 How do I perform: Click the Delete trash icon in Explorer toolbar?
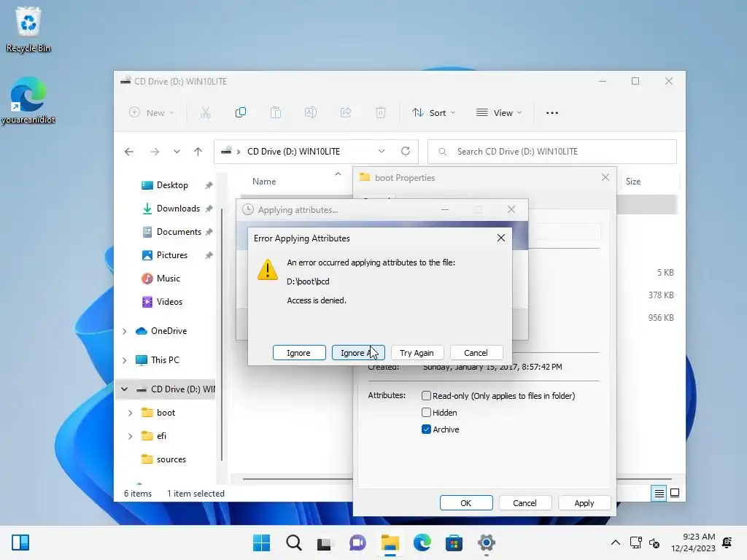click(381, 113)
